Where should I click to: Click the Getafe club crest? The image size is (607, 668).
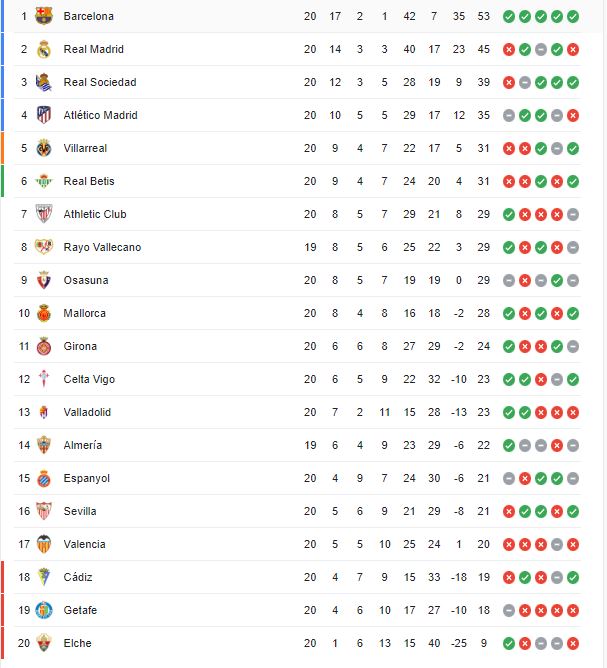point(43,610)
